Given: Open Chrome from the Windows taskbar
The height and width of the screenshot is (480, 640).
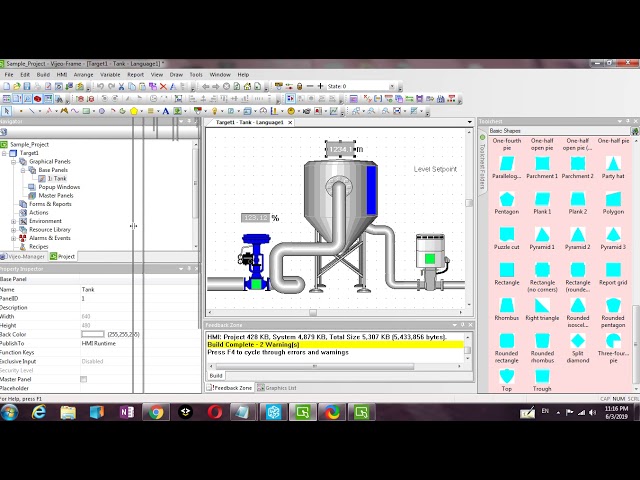Looking at the screenshot, I should 156,412.
